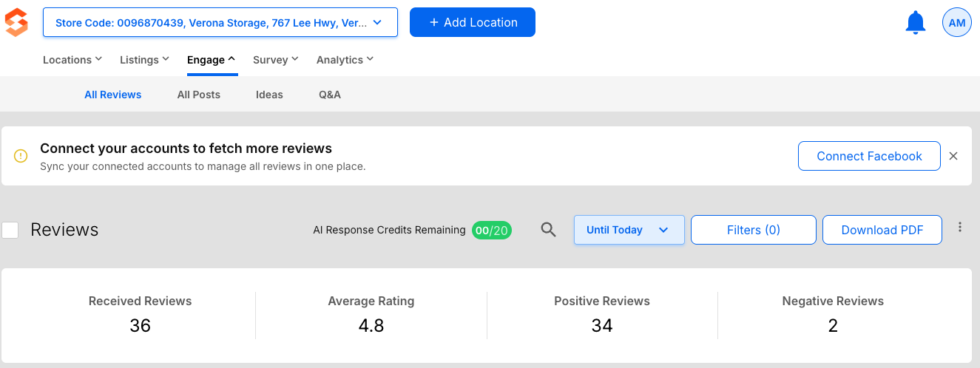Open the store code location dropdown

click(x=220, y=23)
